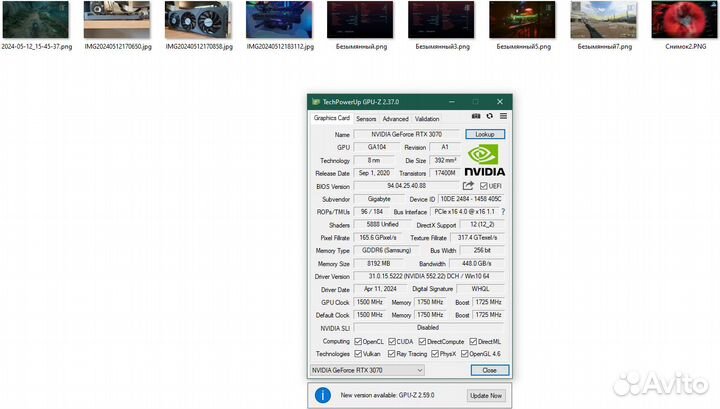Toggle the UEFI checkbox
720x409 pixels.
coord(484,186)
